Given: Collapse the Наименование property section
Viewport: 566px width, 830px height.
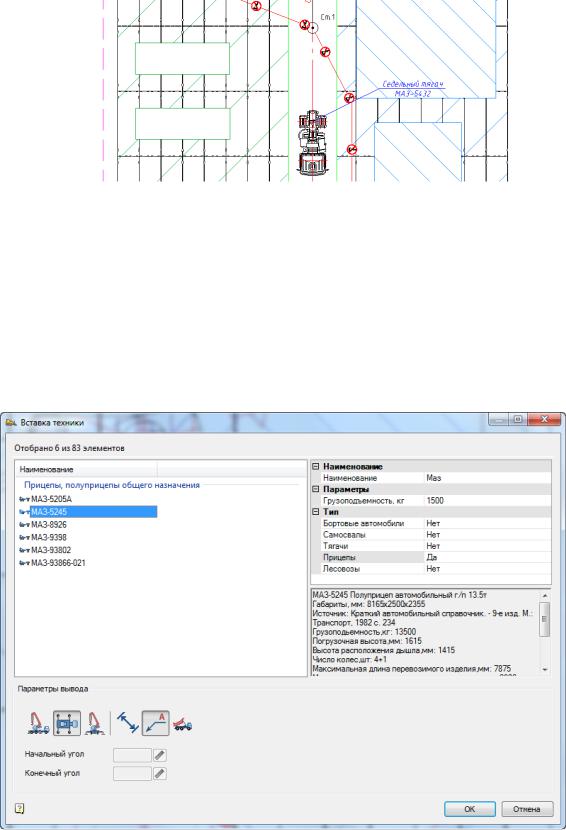Looking at the screenshot, I should (x=316, y=466).
